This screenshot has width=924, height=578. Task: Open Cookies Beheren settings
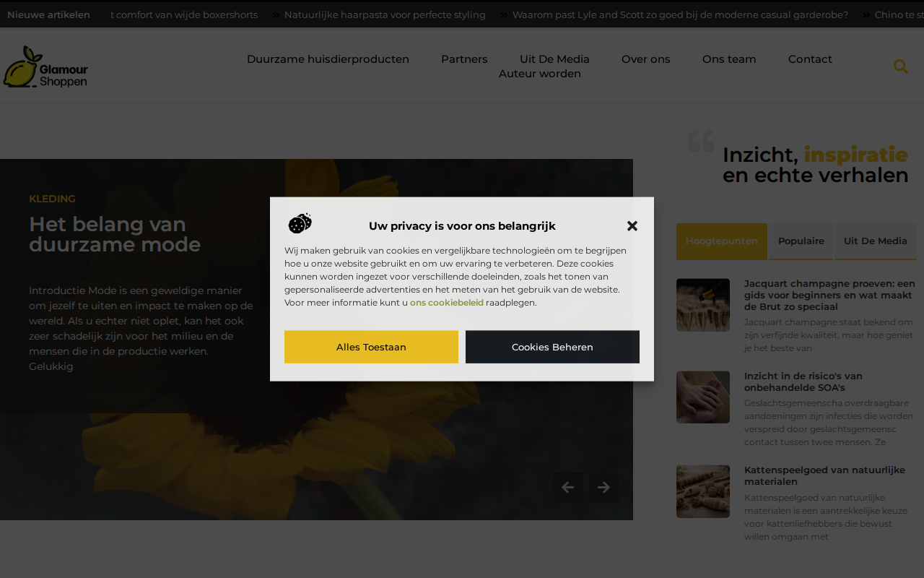pyautogui.click(x=552, y=347)
